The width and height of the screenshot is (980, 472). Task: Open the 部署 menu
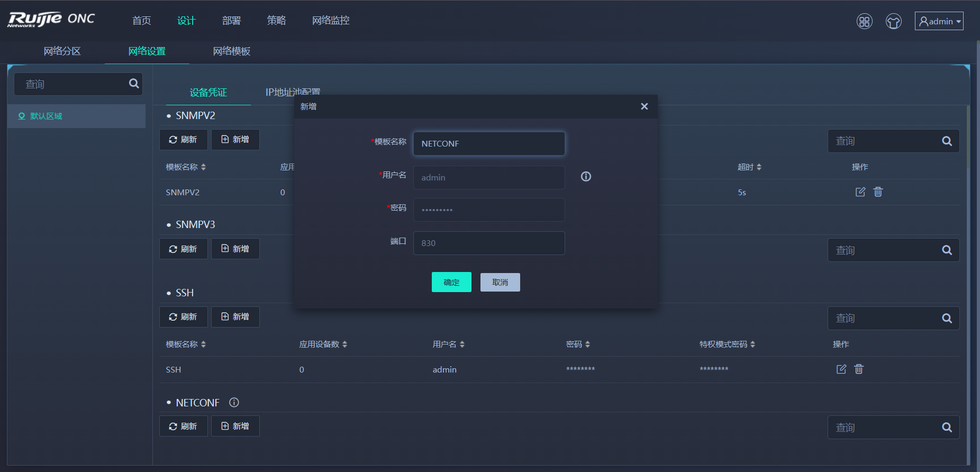[x=231, y=21]
